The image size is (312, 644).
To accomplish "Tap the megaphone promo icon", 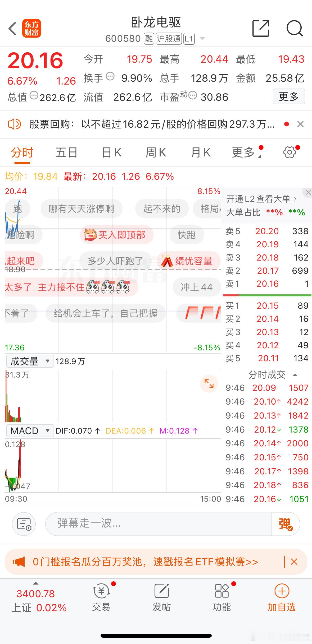I will coord(19,562).
